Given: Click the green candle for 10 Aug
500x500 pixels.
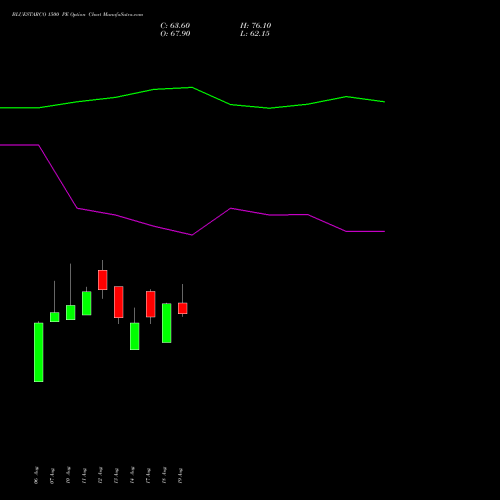Looking at the screenshot, I should [x=71, y=313].
